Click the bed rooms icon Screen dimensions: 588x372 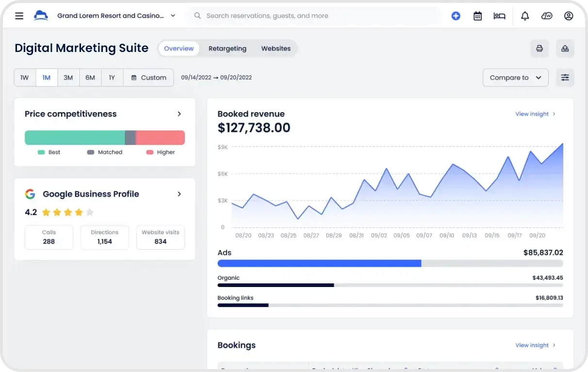point(499,16)
